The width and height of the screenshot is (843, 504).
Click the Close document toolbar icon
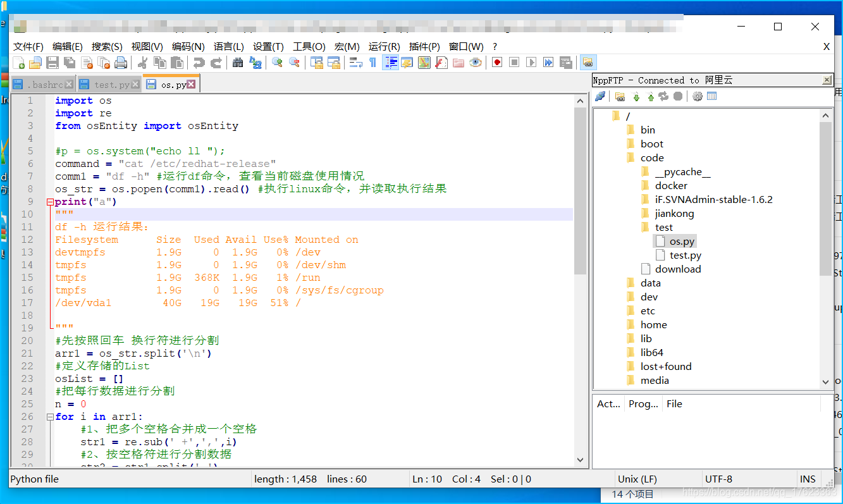point(87,63)
